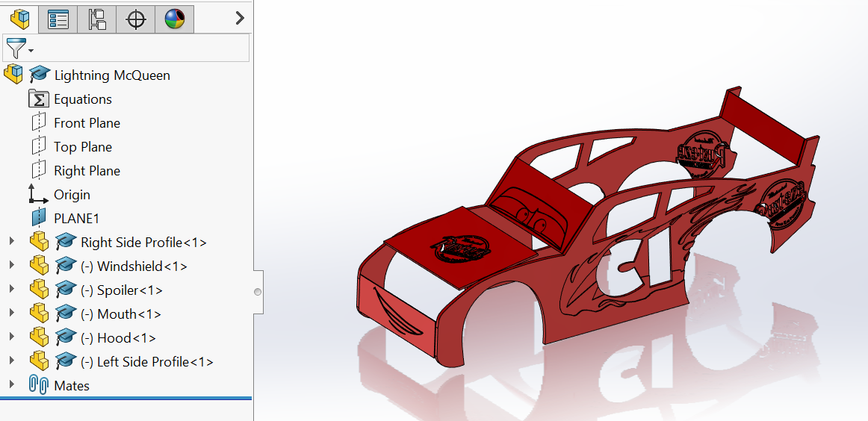Image resolution: width=868 pixels, height=421 pixels.
Task: Select Top Plane in the tree
Action: point(82,147)
